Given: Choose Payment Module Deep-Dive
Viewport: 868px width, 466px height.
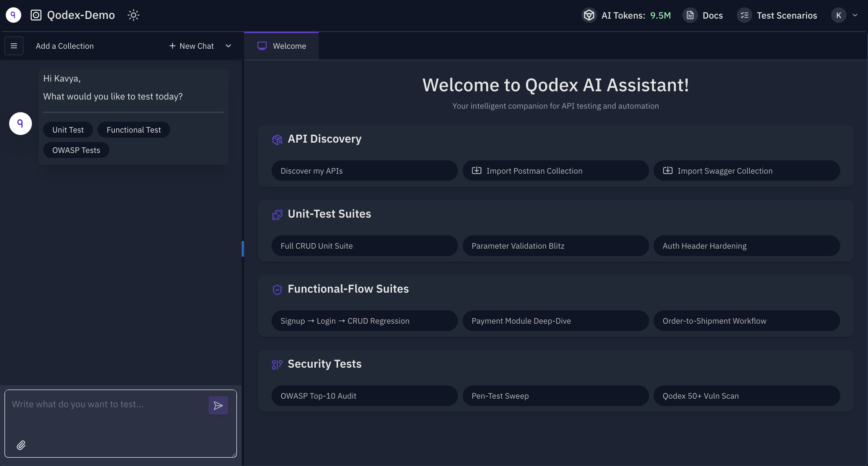Looking at the screenshot, I should coord(556,321).
